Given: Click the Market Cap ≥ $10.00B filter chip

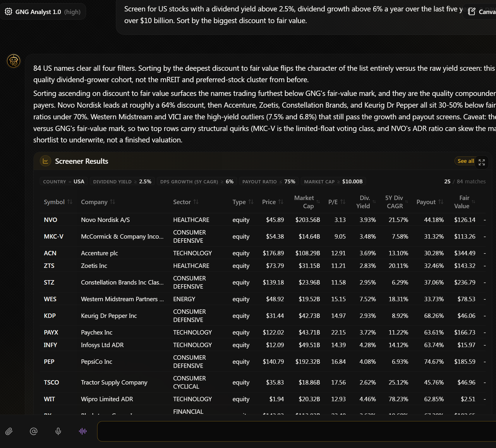Looking at the screenshot, I should click(333, 182).
